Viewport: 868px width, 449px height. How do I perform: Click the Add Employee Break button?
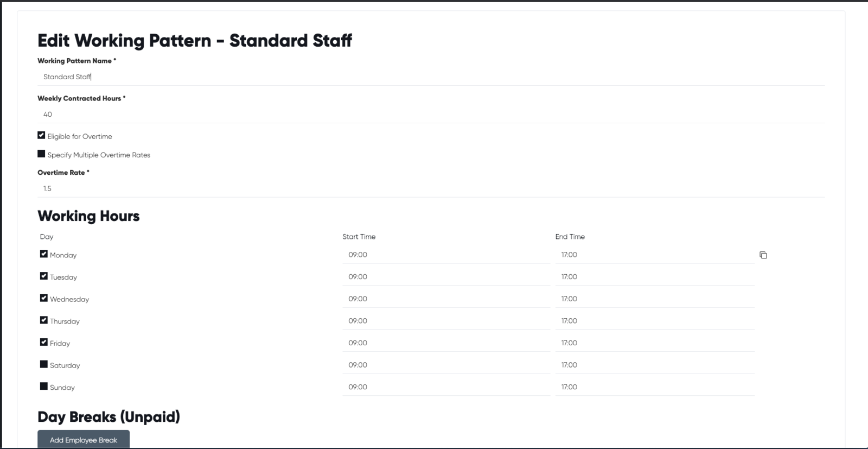(84, 440)
